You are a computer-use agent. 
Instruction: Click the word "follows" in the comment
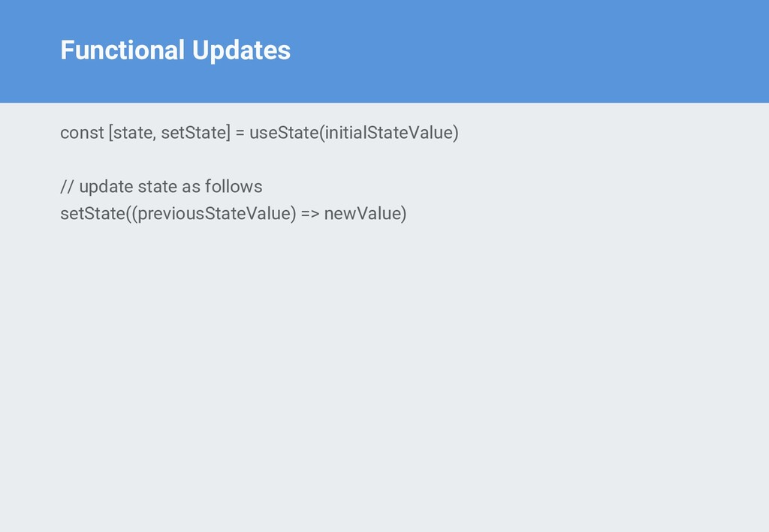(x=234, y=186)
